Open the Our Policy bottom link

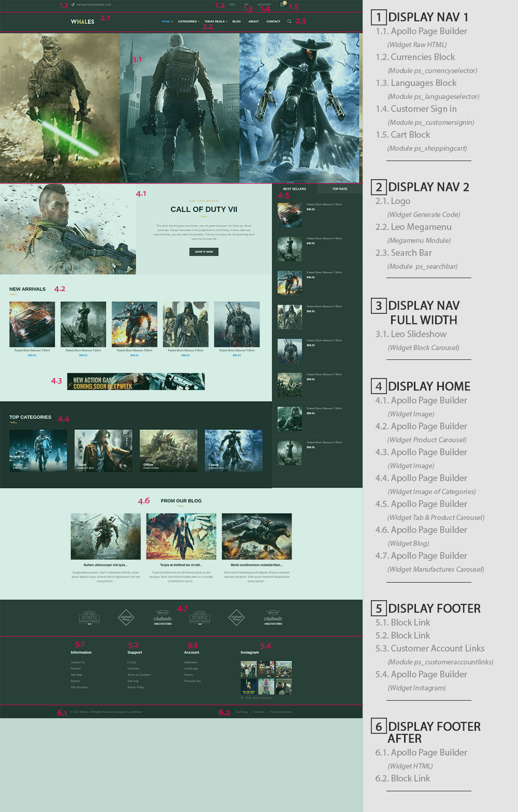click(241, 712)
